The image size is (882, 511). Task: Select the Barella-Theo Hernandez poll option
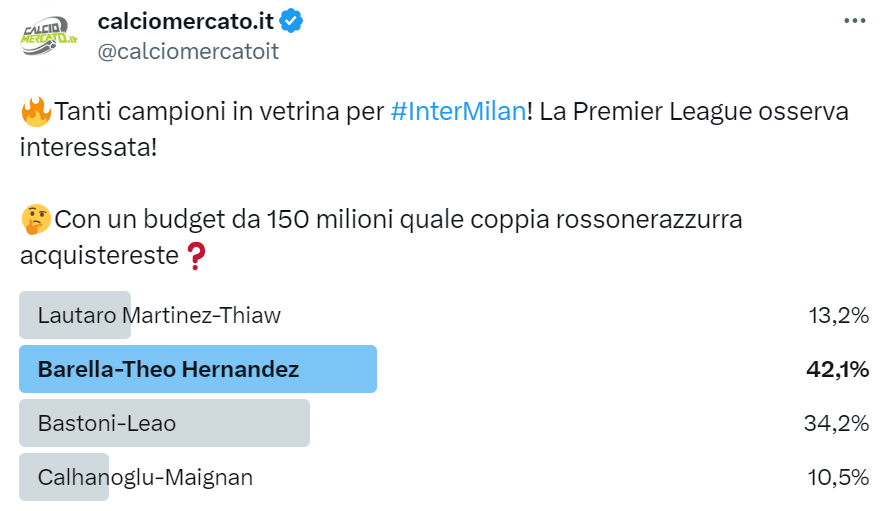(168, 369)
